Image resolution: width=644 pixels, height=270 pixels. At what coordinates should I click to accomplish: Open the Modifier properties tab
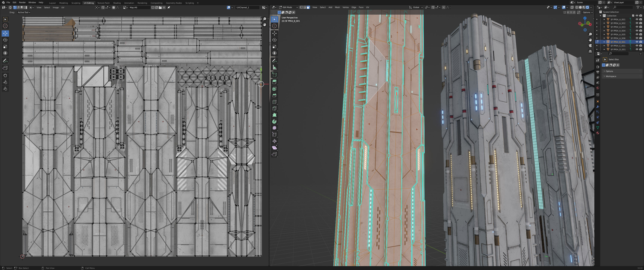(x=598, y=107)
